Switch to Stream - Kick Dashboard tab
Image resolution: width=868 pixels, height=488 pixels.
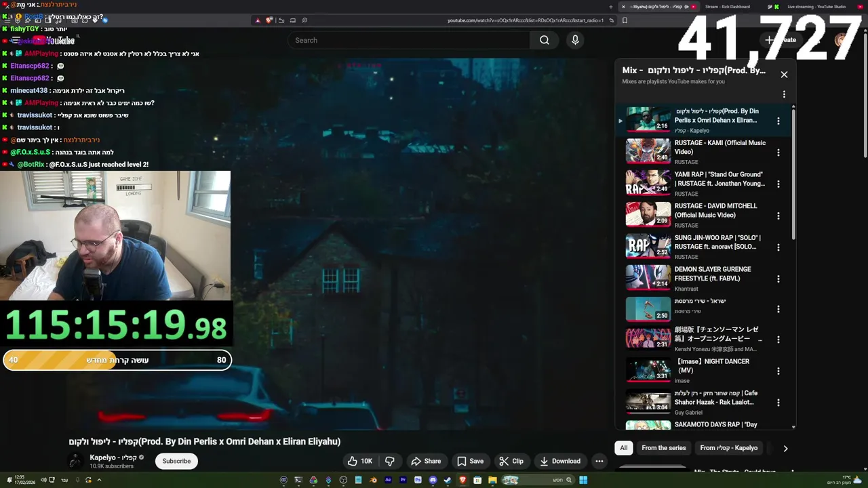(727, 6)
